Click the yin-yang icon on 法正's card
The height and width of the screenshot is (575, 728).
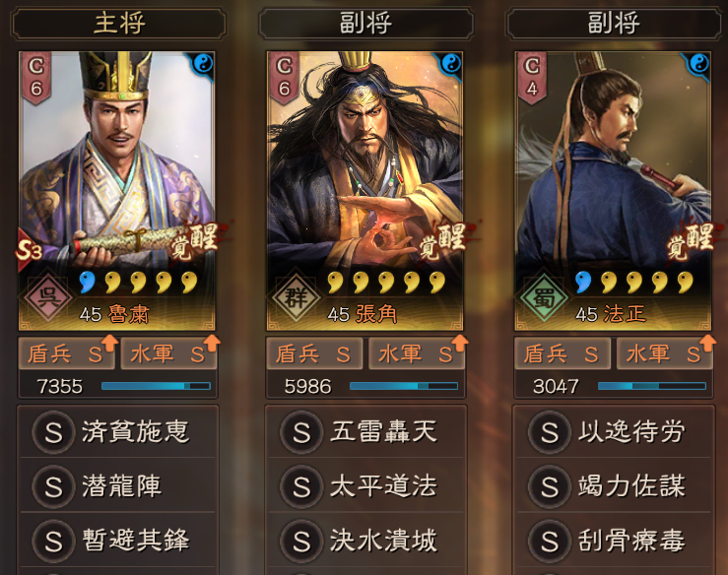point(699,64)
